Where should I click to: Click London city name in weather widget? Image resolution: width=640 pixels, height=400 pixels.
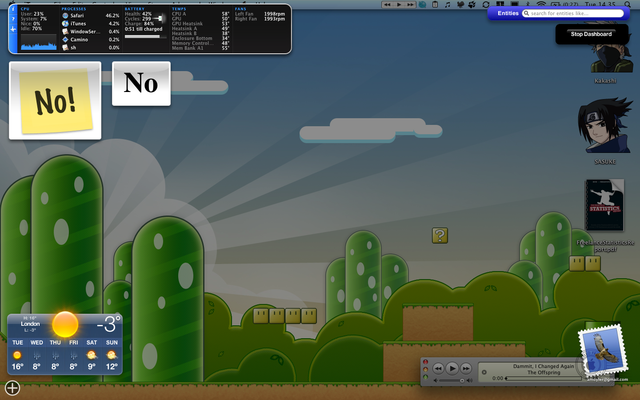pos(30,324)
